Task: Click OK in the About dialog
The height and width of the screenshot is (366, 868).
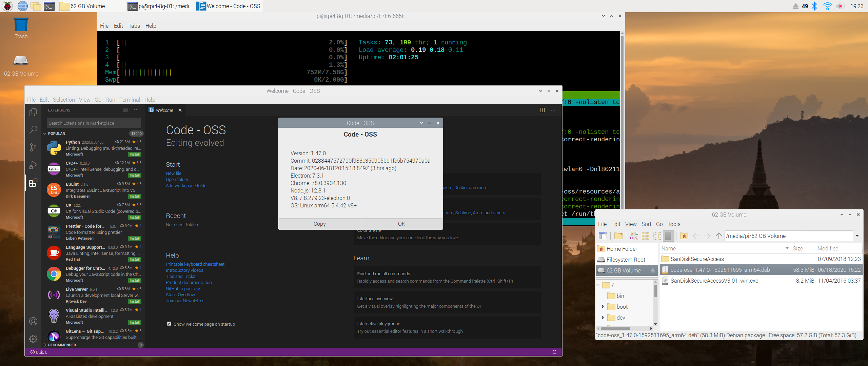Action: [401, 224]
